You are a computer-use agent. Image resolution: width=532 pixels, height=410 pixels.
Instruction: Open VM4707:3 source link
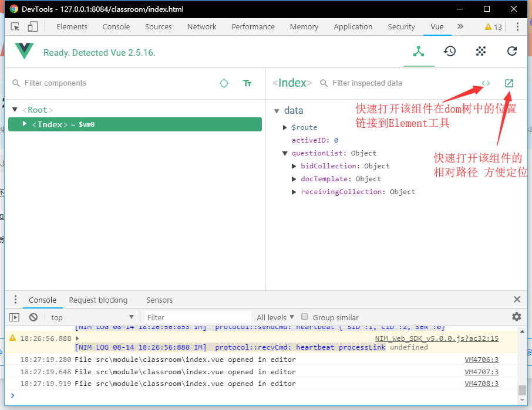482,372
